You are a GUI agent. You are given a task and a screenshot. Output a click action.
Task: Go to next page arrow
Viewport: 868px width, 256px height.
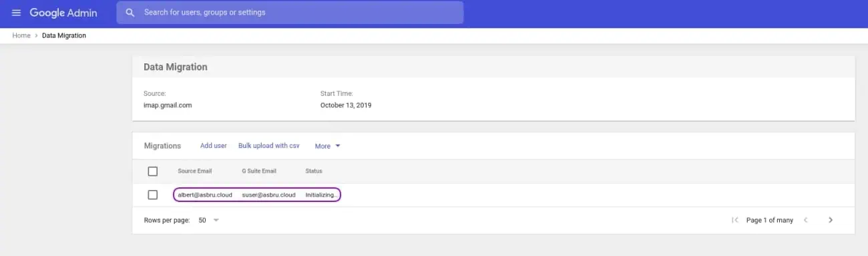pyautogui.click(x=831, y=220)
